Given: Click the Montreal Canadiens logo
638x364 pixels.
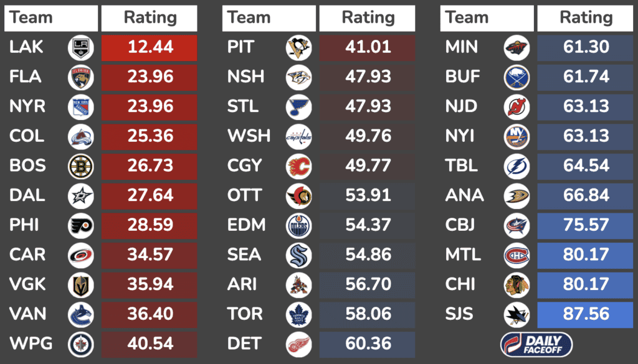Looking at the screenshot, I should tap(517, 255).
